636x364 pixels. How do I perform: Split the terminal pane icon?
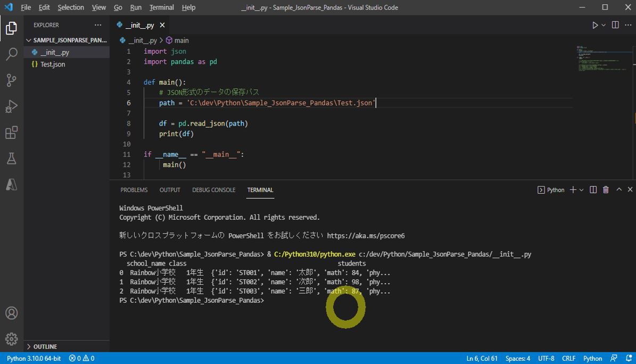click(593, 189)
